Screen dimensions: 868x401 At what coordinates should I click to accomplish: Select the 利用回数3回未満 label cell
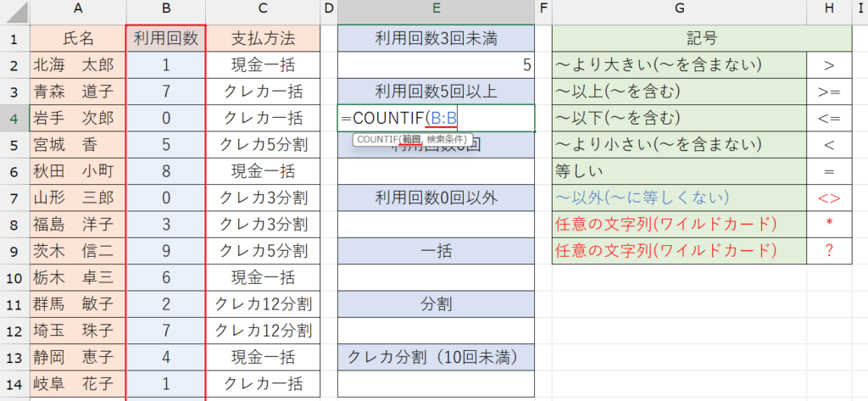click(x=437, y=39)
